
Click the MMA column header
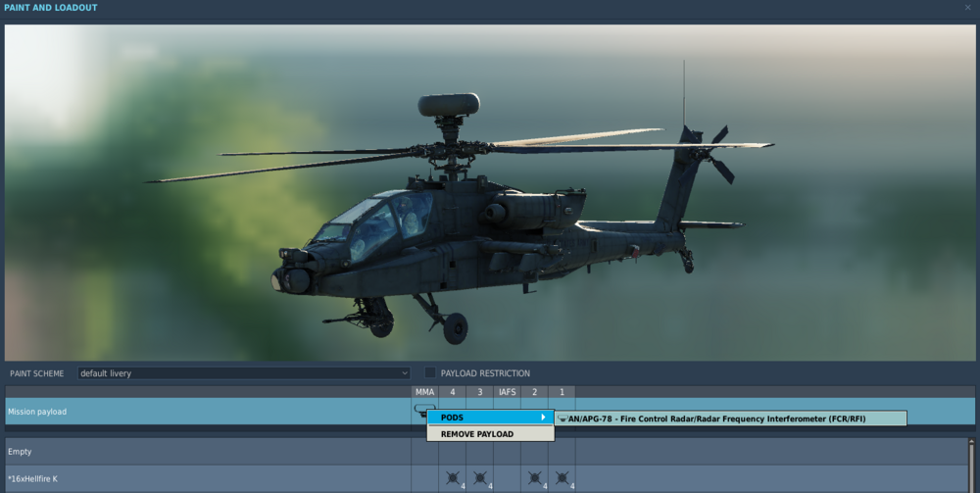click(424, 392)
